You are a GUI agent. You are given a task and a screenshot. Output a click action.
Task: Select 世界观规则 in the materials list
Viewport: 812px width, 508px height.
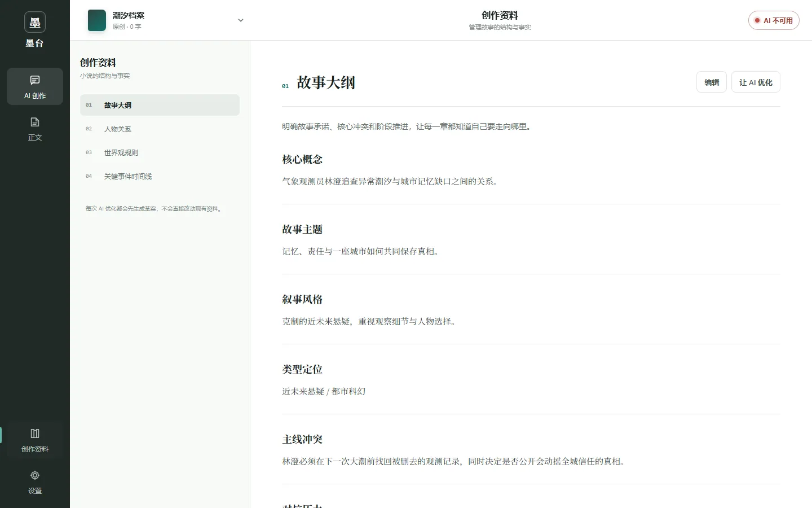point(160,152)
